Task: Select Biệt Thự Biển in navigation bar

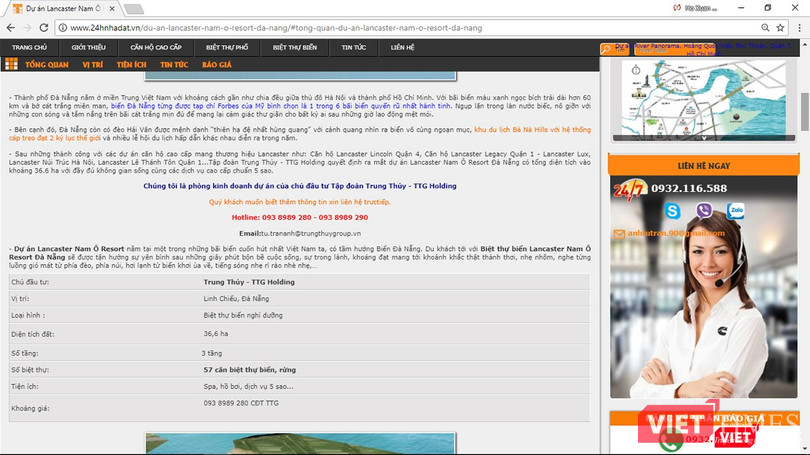Action: coord(295,47)
